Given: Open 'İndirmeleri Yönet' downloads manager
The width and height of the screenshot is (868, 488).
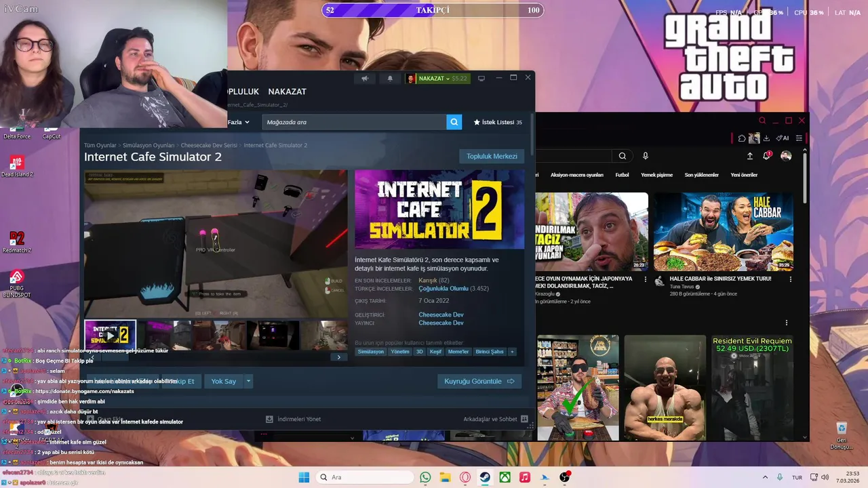Looking at the screenshot, I should coord(294,419).
